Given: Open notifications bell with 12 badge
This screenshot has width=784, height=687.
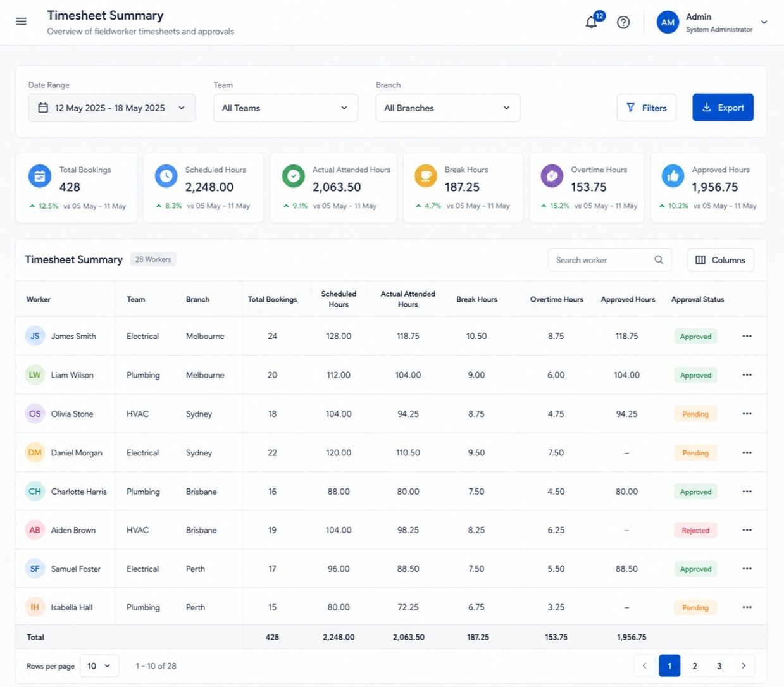Looking at the screenshot, I should [x=592, y=22].
